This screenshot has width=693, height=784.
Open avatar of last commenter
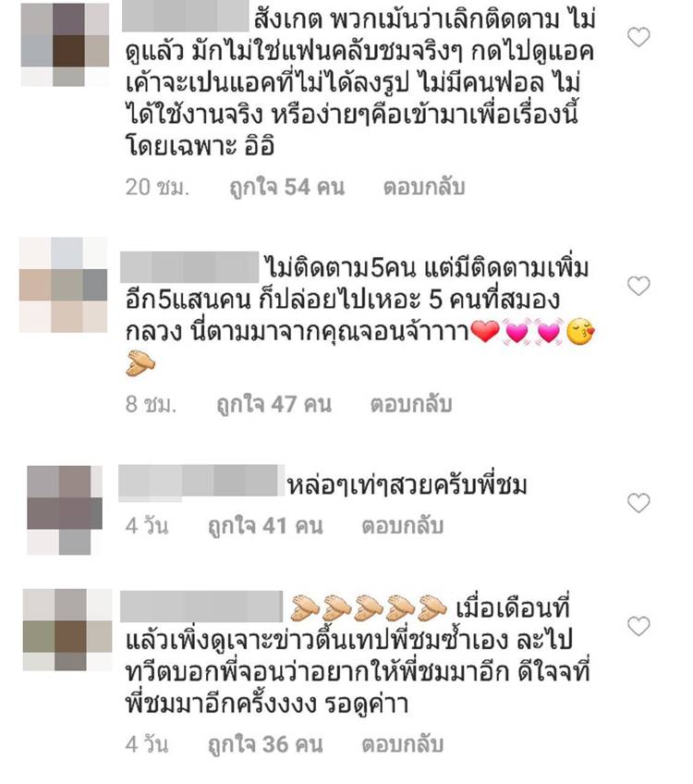point(67,630)
